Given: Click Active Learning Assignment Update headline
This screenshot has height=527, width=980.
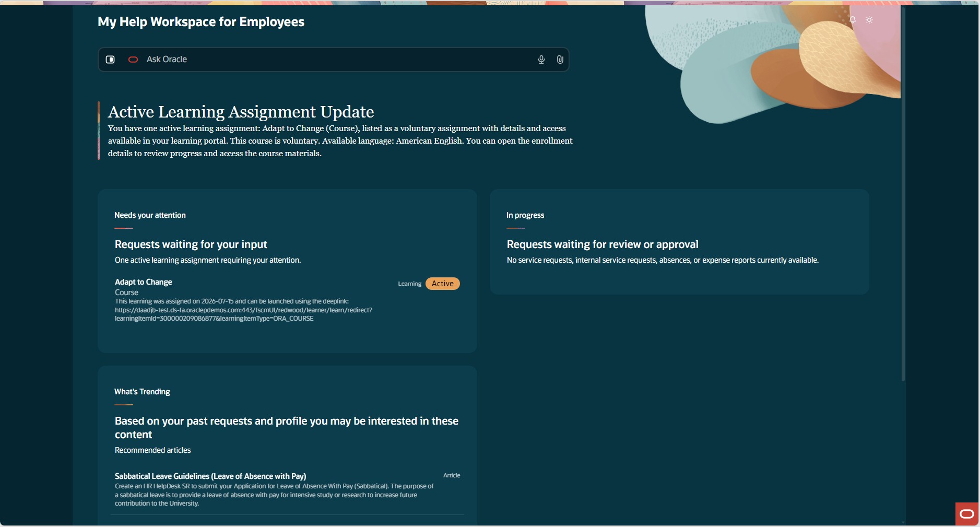Looking at the screenshot, I should point(241,112).
